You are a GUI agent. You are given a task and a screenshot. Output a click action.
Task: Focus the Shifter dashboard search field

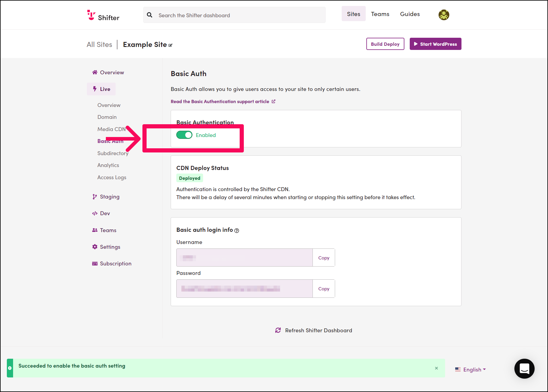point(234,15)
